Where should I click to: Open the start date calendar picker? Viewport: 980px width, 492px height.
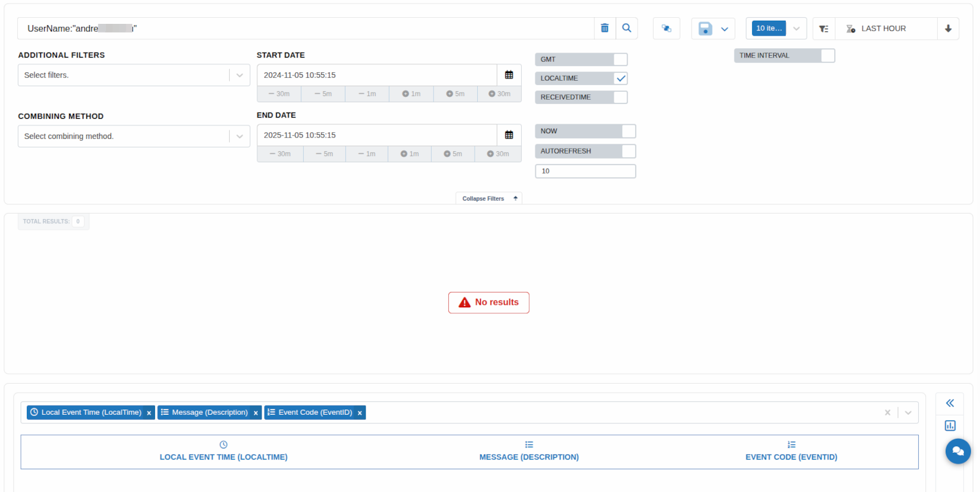click(509, 75)
